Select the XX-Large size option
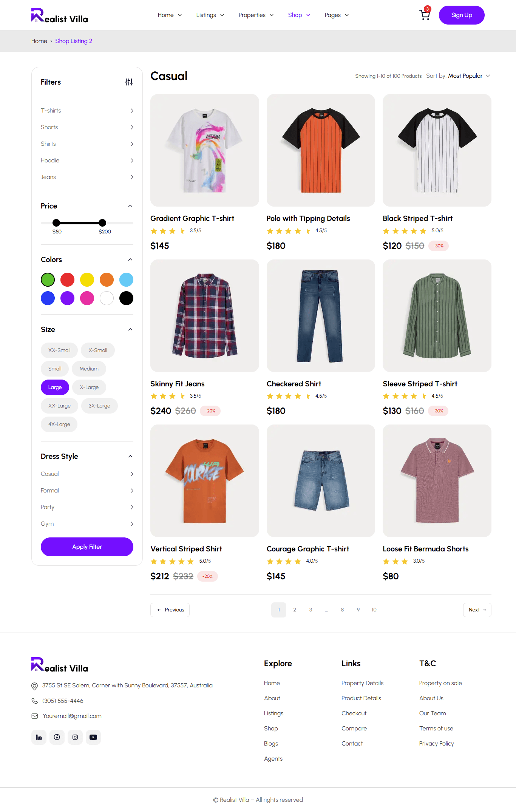The height and width of the screenshot is (812, 516). tap(59, 406)
